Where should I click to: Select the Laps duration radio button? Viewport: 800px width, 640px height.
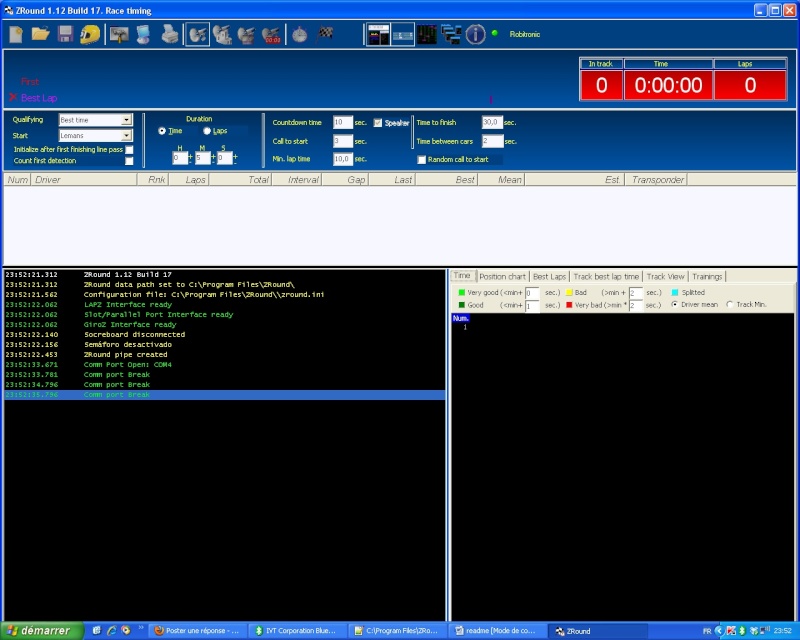coord(207,131)
